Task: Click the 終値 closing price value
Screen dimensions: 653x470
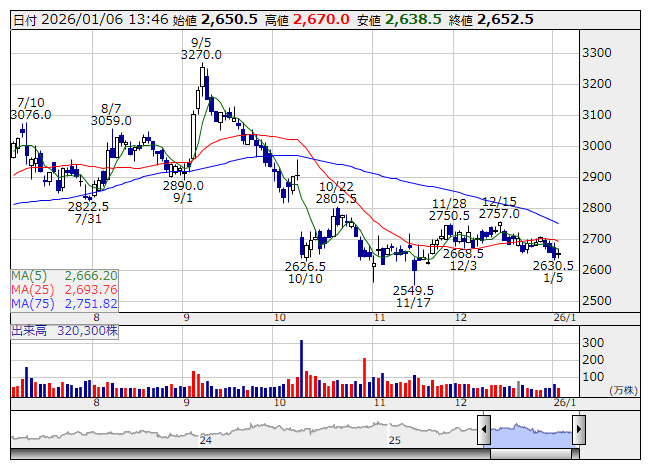Action: 505,19
